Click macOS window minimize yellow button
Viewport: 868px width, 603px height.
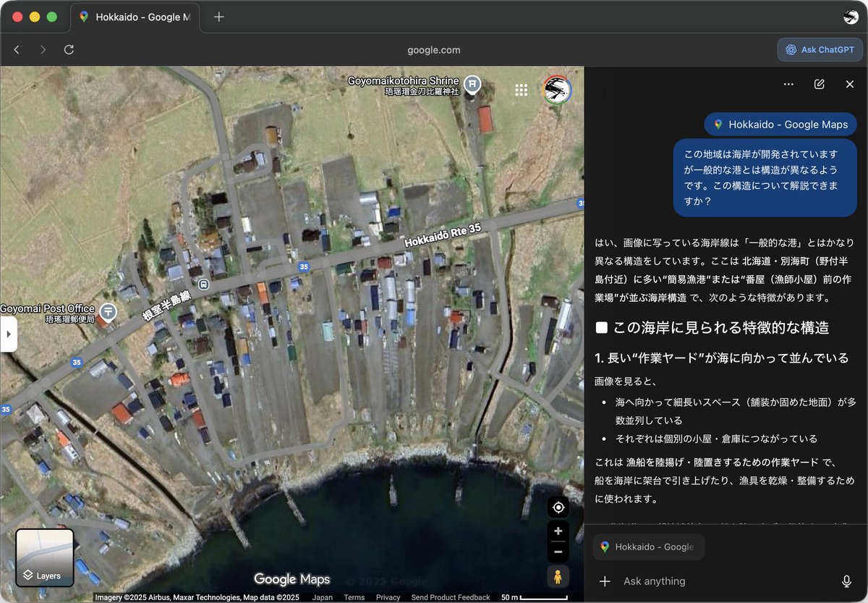(x=35, y=17)
